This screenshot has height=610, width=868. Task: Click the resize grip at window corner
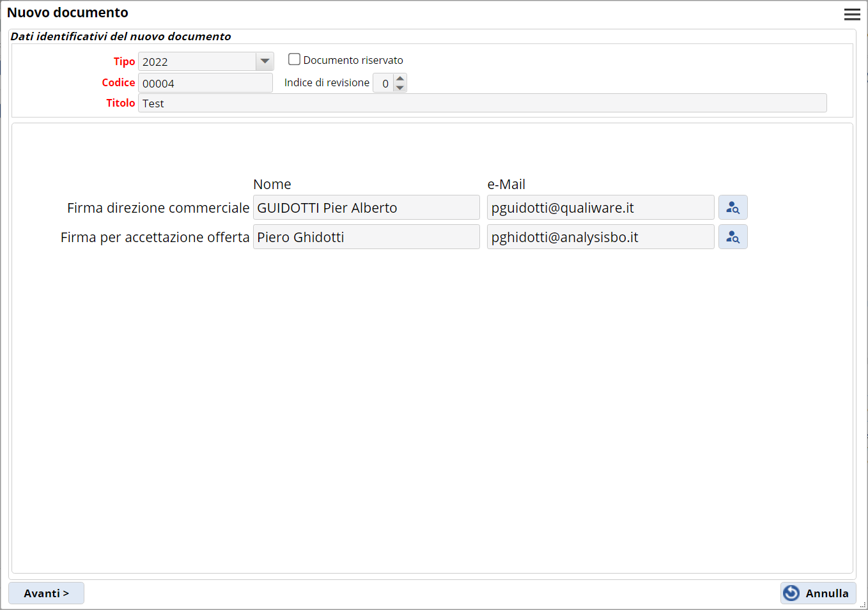863,605
